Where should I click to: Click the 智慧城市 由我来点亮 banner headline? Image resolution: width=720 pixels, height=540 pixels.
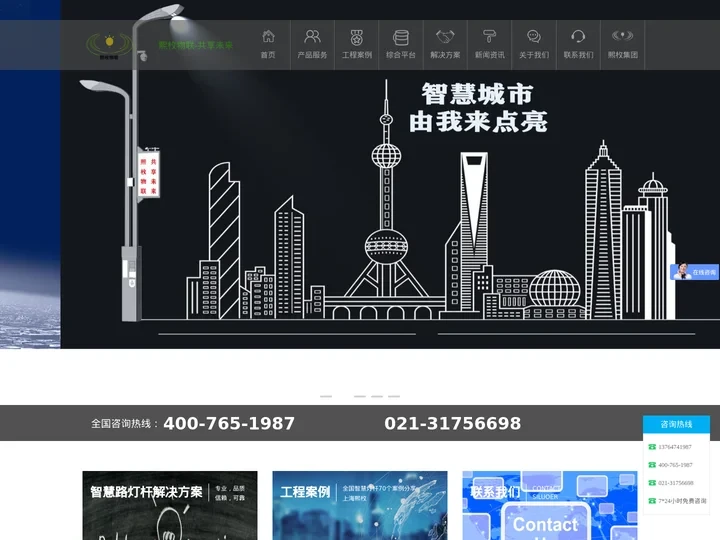click(x=478, y=108)
